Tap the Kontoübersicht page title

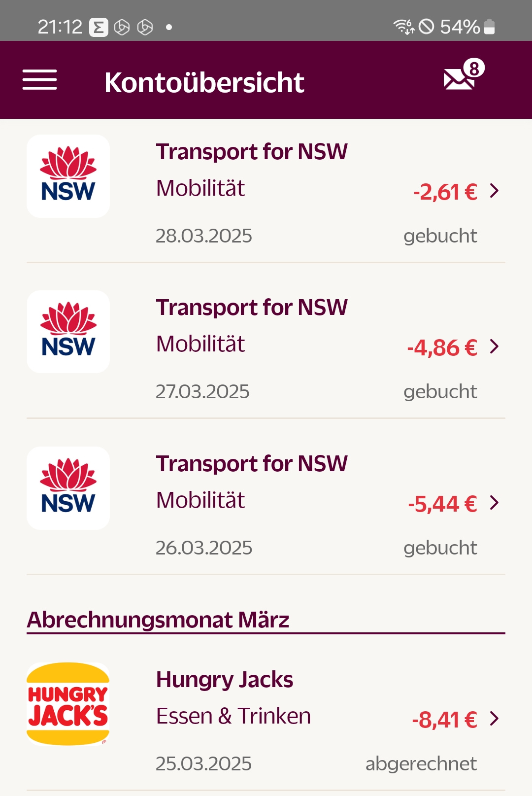pos(204,82)
